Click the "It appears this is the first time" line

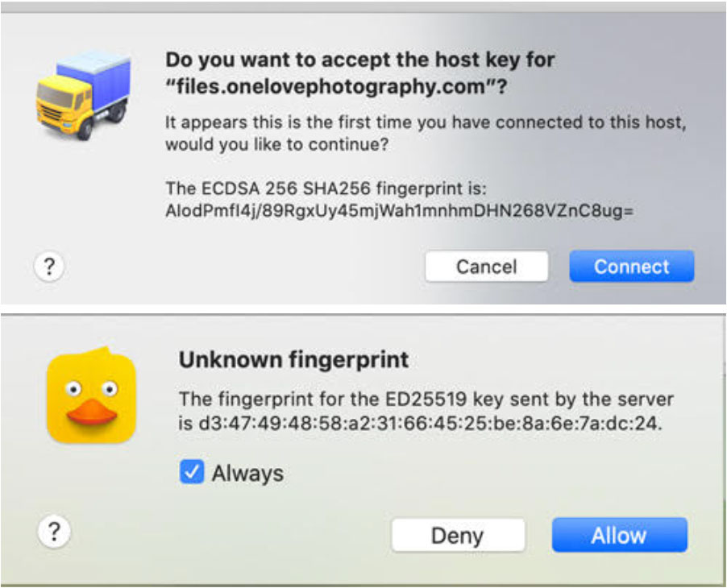(x=428, y=123)
